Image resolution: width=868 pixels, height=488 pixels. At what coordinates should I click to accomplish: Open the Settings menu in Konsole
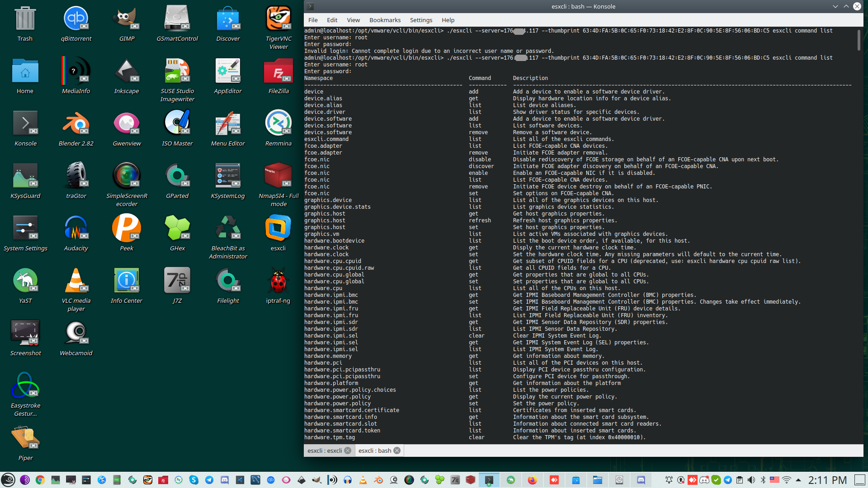421,20
